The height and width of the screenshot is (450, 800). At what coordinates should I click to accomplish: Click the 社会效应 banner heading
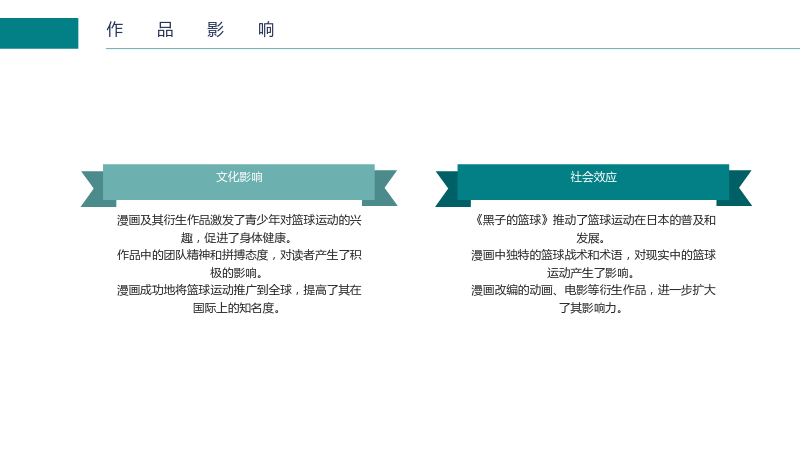point(593,177)
